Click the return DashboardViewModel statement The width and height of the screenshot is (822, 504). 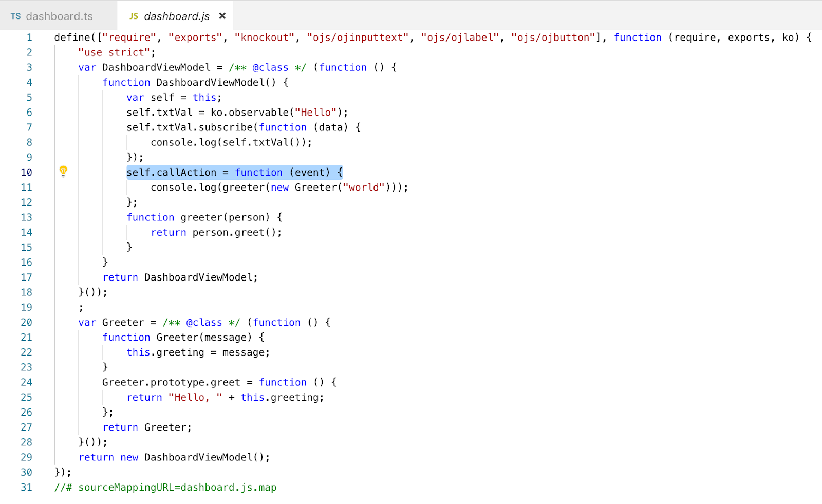coord(180,277)
